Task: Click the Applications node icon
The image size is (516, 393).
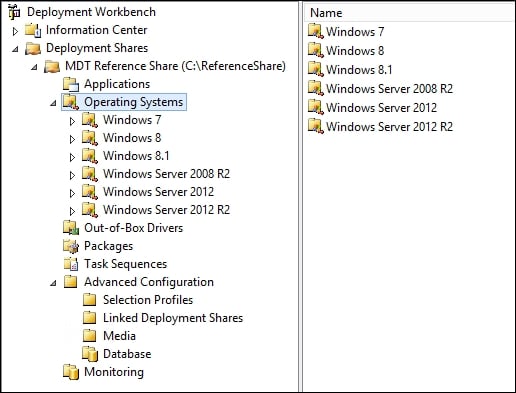Action: pyautogui.click(x=71, y=84)
